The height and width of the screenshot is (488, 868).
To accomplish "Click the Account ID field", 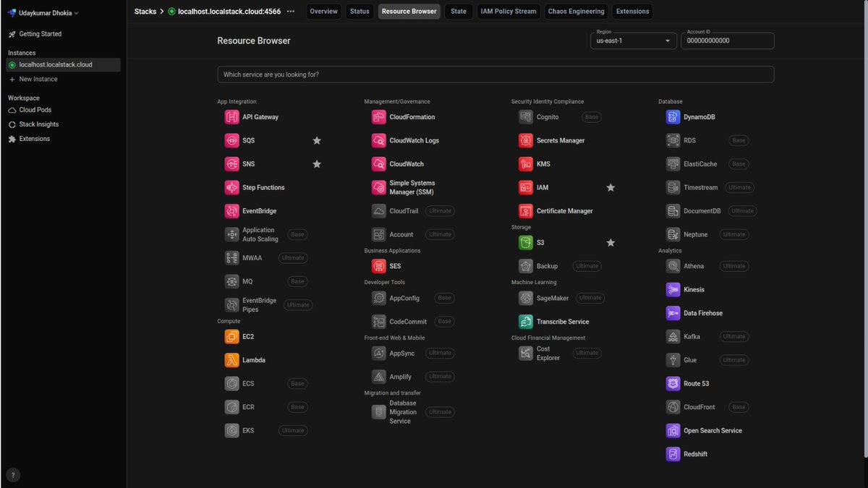I will (x=727, y=41).
